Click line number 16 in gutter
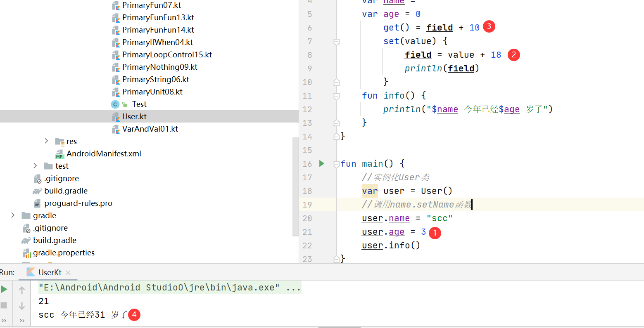The width and height of the screenshot is (644, 328). [x=307, y=164]
